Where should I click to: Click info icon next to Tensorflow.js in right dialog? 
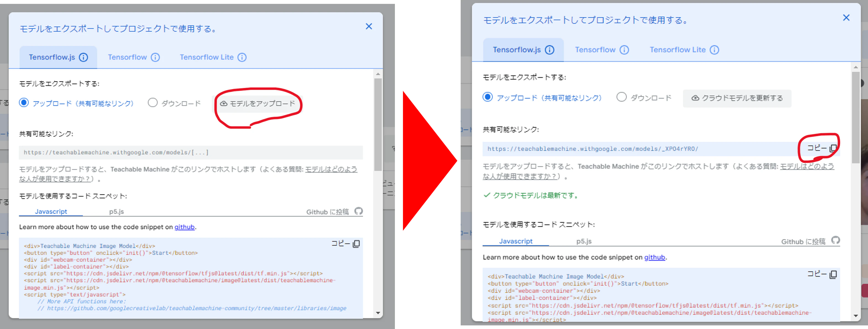550,50
